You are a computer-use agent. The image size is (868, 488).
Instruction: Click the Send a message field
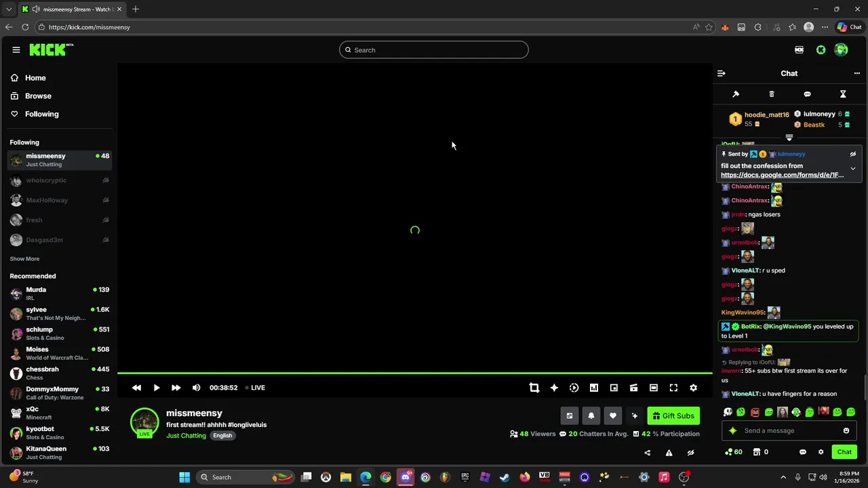(789, 431)
